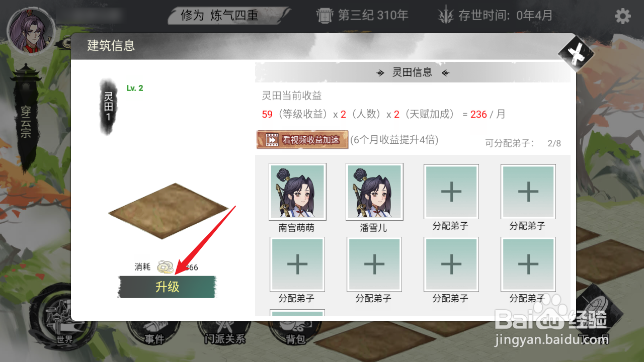
Task: Close the 建筑信息 panel with X
Action: tap(576, 53)
